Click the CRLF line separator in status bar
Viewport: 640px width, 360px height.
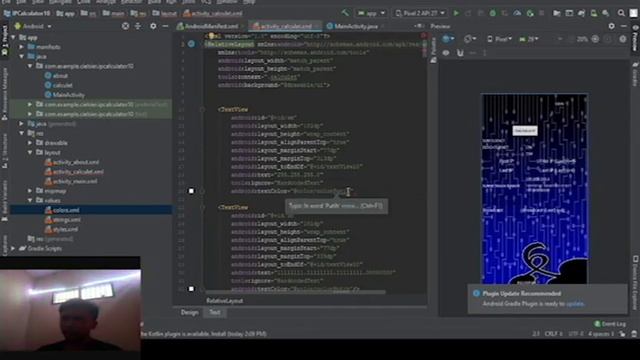pos(553,334)
